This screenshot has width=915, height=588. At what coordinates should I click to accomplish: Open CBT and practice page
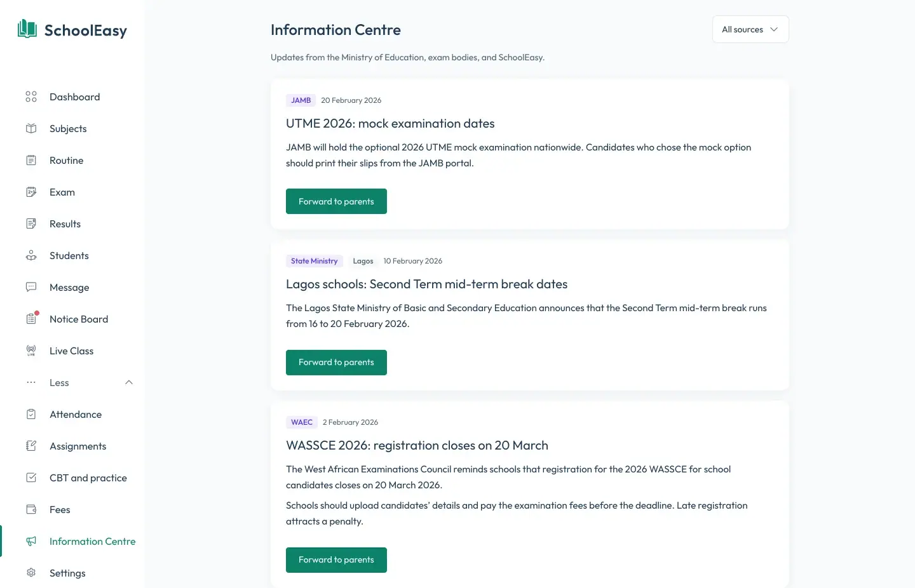coord(88,478)
